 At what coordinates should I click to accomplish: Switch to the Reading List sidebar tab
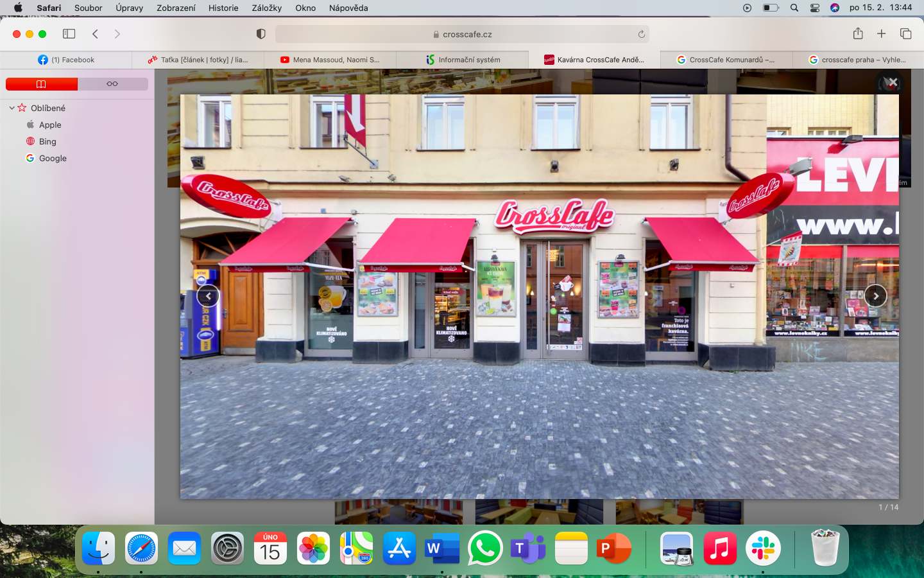[112, 84]
